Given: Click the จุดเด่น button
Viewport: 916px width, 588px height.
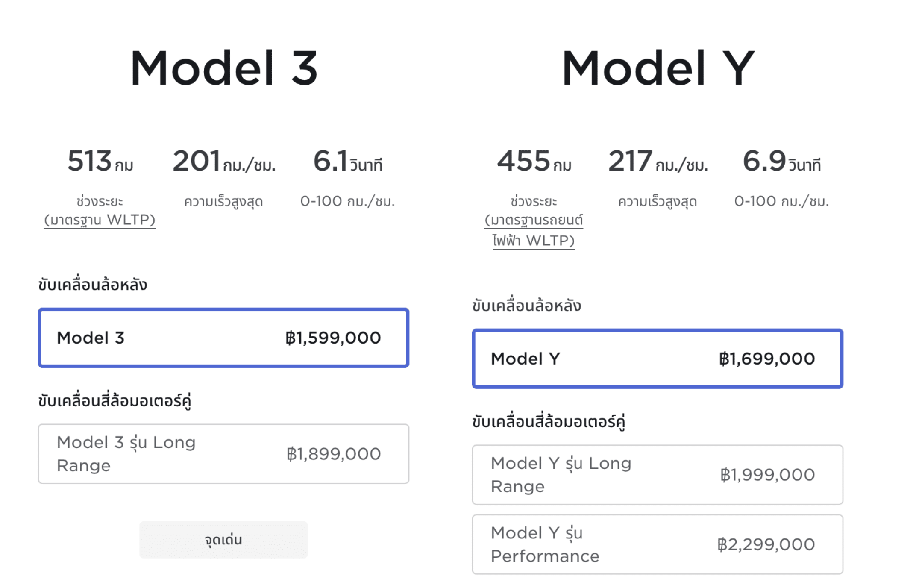Looking at the screenshot, I should click(x=223, y=540).
